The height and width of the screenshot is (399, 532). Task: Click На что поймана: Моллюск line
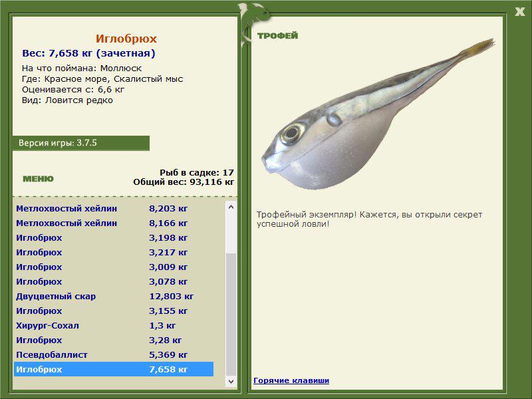click(x=82, y=68)
